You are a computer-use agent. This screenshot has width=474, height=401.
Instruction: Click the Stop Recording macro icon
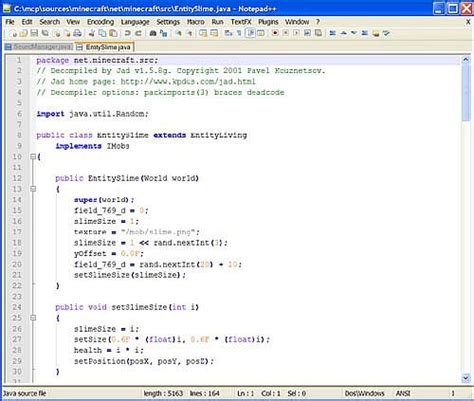[286, 33]
